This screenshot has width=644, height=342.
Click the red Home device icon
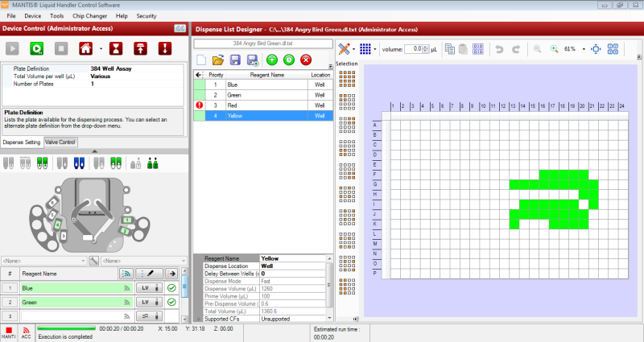click(86, 49)
